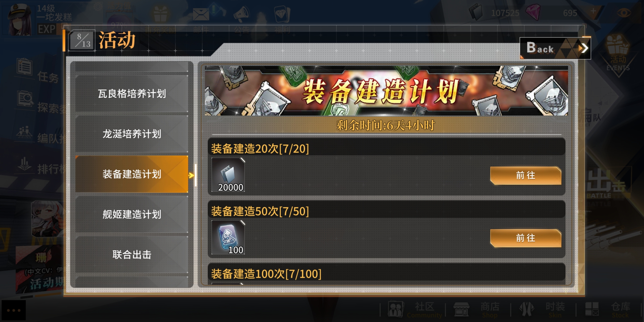Select the 联合出击 tab
Image resolution: width=644 pixels, height=322 pixels.
pos(132,254)
